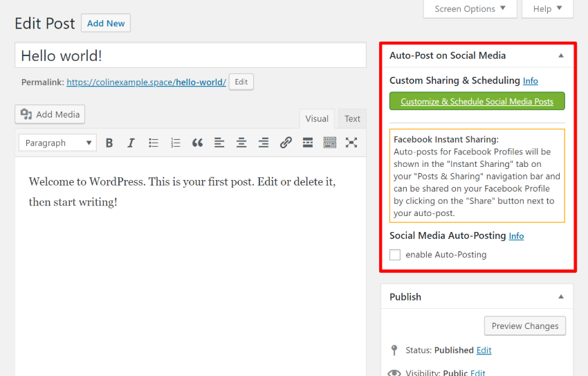Viewport: 588px width, 376px height.
Task: Click the Preview Changes button
Action: point(525,326)
